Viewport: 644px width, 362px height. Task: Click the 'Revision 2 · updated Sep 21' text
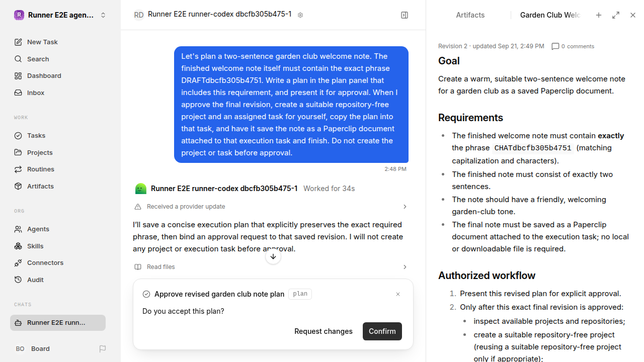pos(491,46)
